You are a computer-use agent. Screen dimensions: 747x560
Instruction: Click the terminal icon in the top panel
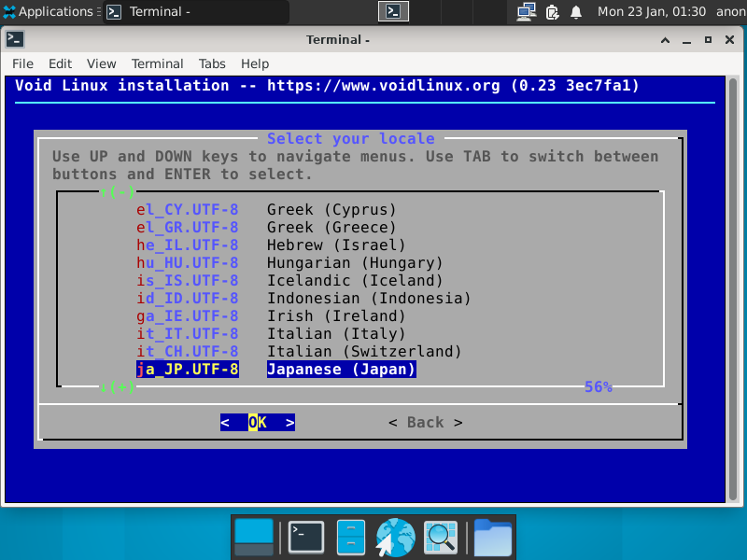click(393, 11)
